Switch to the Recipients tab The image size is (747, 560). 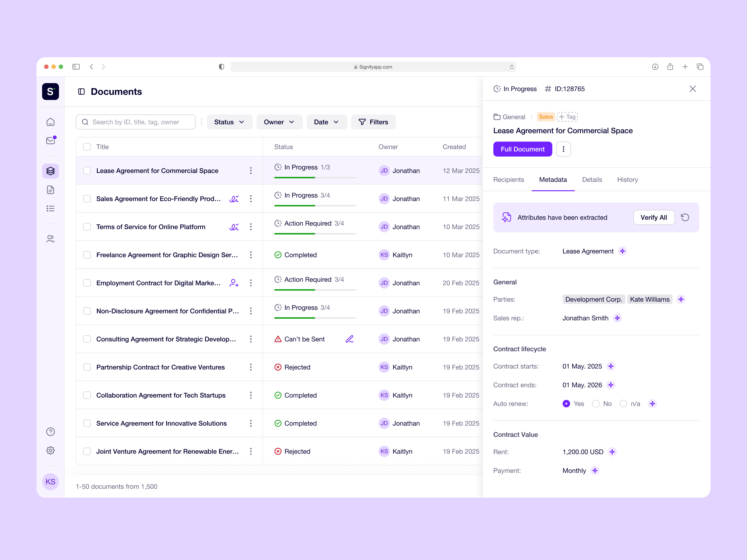[509, 180]
